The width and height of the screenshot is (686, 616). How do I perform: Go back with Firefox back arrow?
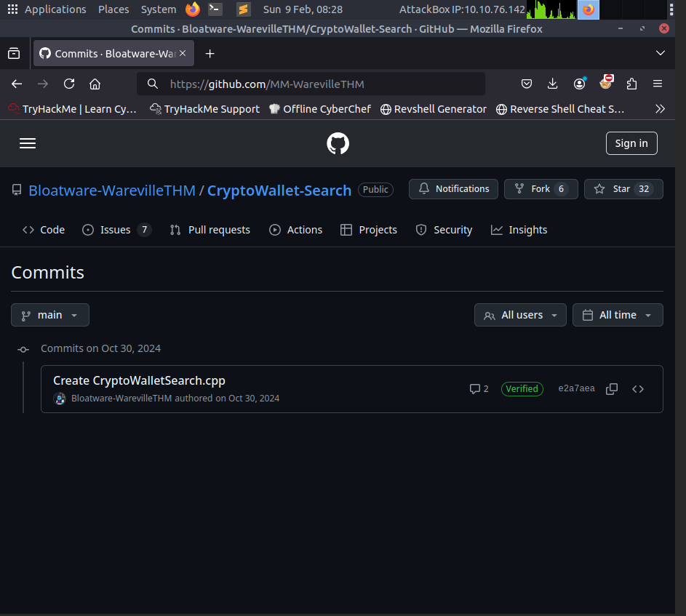pyautogui.click(x=17, y=84)
